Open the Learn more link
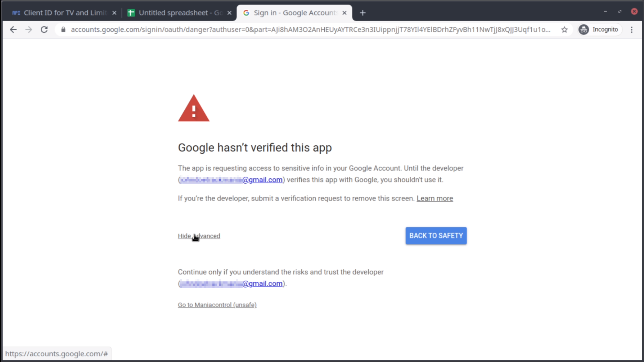Image resolution: width=644 pixels, height=362 pixels. (434, 198)
